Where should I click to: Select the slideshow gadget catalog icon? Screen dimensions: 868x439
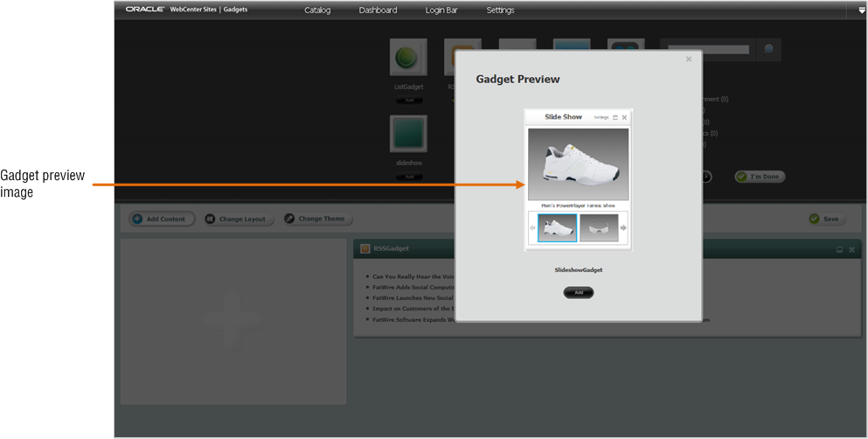coord(408,134)
